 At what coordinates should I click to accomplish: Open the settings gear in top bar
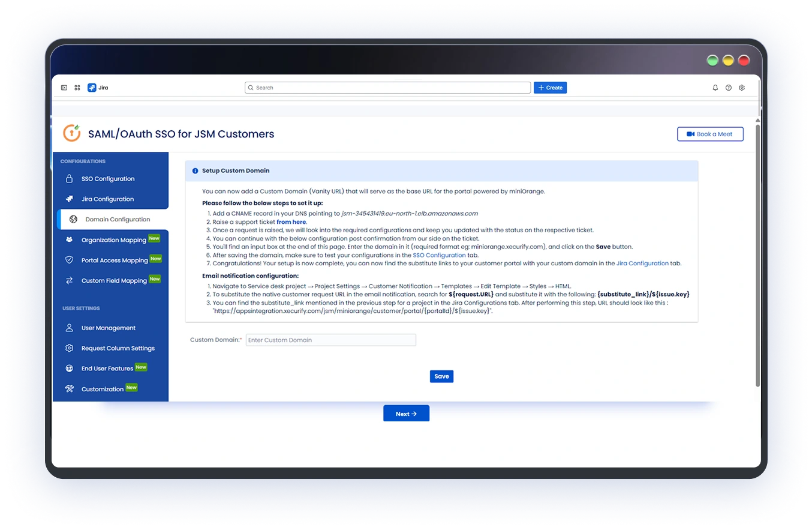pyautogui.click(x=742, y=88)
